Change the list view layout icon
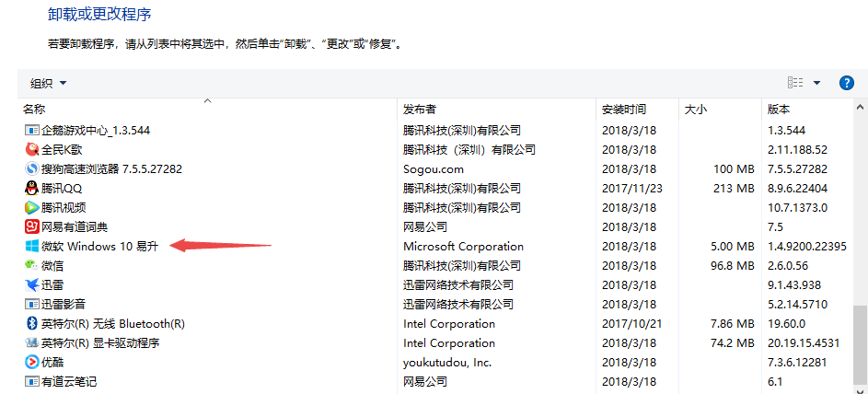The width and height of the screenshot is (868, 394). click(x=795, y=83)
